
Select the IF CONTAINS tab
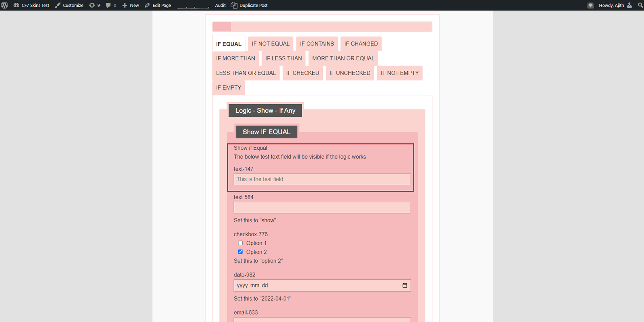pos(317,44)
